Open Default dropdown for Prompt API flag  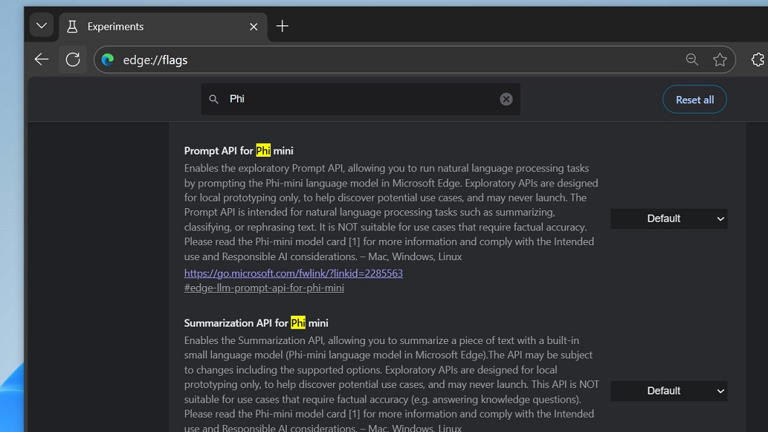669,218
